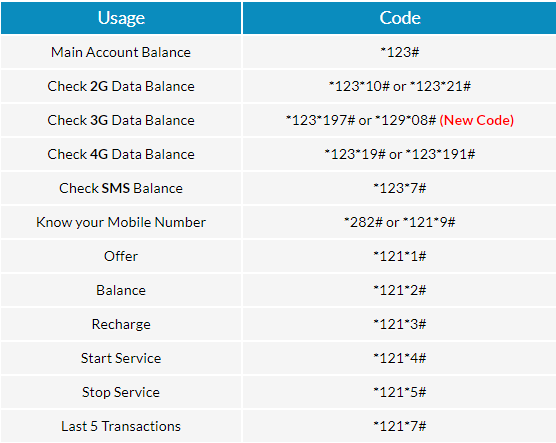The height and width of the screenshot is (443, 556).
Task: Click the red '(New Code)' label
Action: (477, 120)
